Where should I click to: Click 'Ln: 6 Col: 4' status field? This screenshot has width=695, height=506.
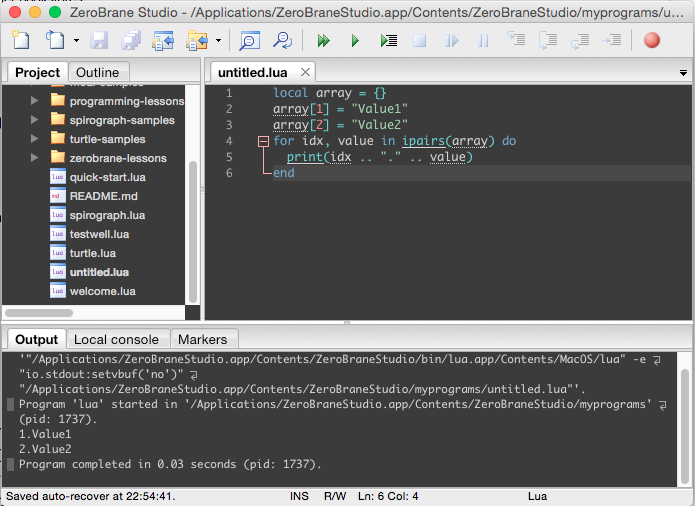[388, 496]
